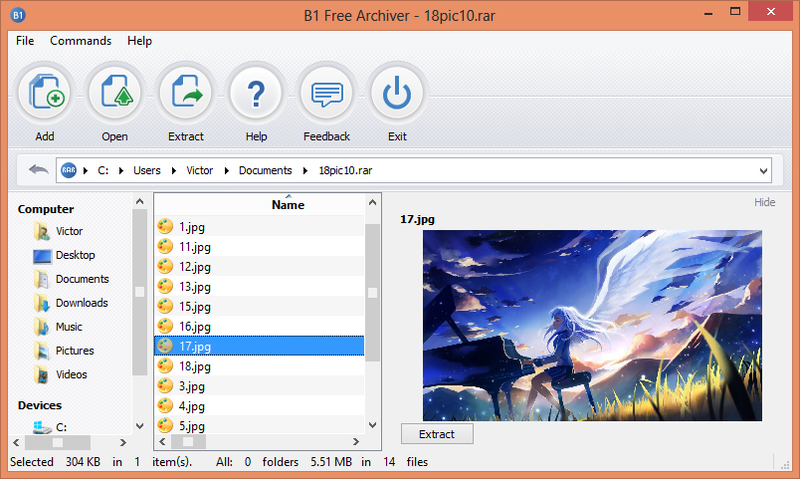Expand the arrow after C: in path
This screenshot has width=800, height=479.
(121, 170)
